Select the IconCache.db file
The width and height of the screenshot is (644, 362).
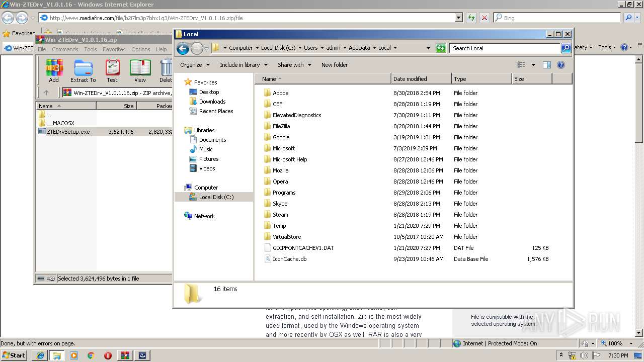click(289, 259)
